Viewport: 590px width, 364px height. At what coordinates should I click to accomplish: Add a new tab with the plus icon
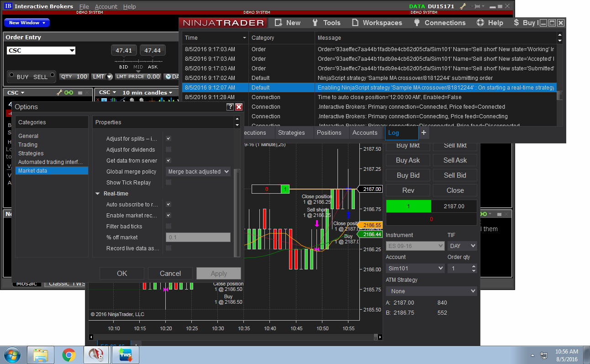point(423,132)
